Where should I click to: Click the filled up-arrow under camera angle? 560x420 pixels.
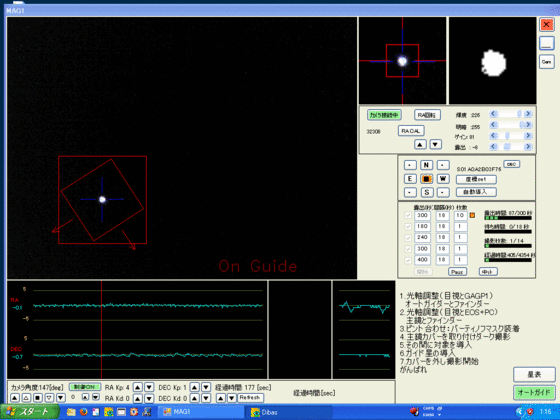[x=15, y=398]
